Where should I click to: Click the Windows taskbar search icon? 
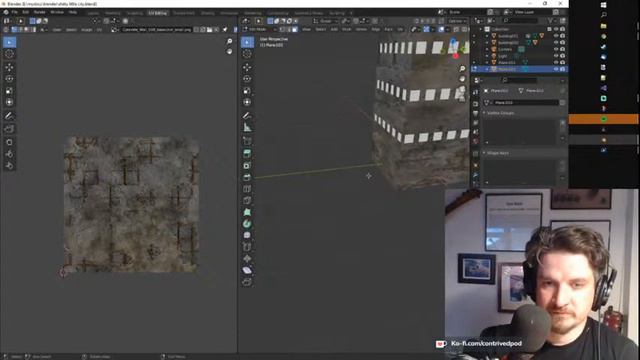pos(604,15)
